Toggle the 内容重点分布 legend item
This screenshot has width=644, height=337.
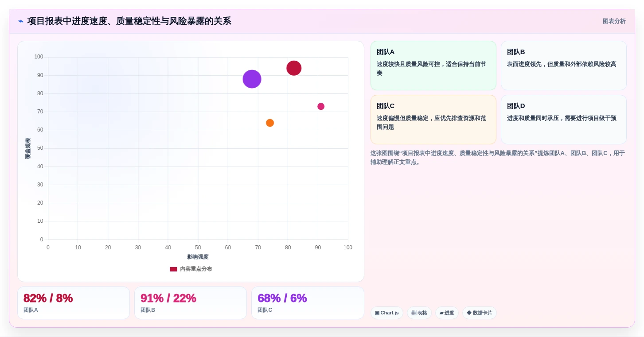pyautogui.click(x=191, y=269)
